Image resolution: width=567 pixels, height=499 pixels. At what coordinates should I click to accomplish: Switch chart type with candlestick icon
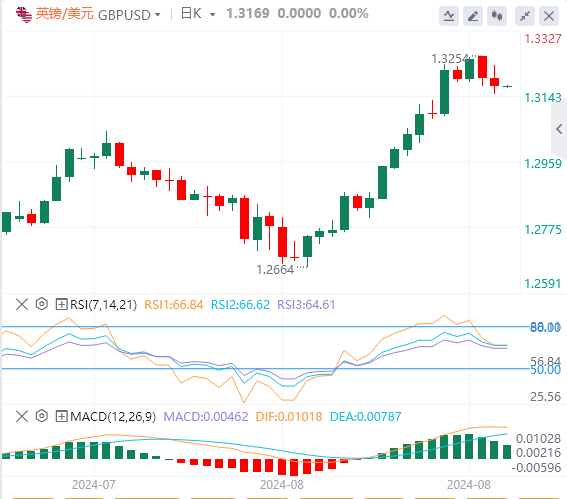pyautogui.click(x=497, y=16)
